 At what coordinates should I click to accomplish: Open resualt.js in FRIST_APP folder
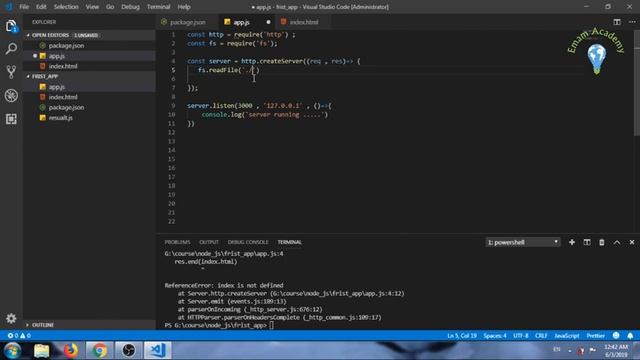89,118
